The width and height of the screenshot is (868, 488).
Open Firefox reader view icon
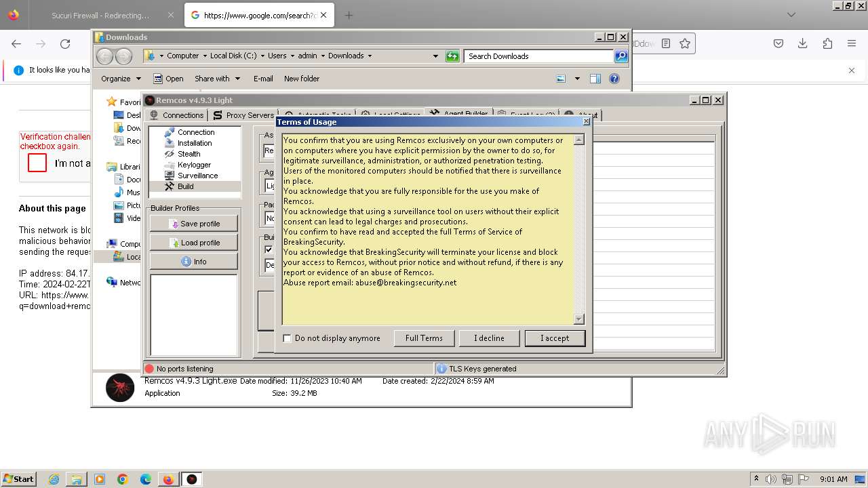[x=666, y=43]
